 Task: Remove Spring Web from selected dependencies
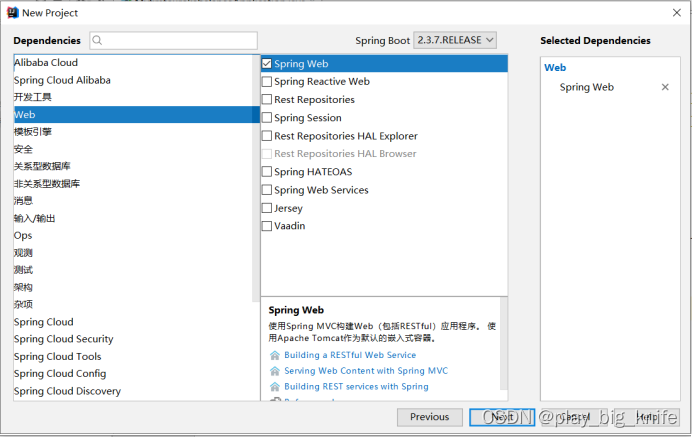pyautogui.click(x=665, y=88)
